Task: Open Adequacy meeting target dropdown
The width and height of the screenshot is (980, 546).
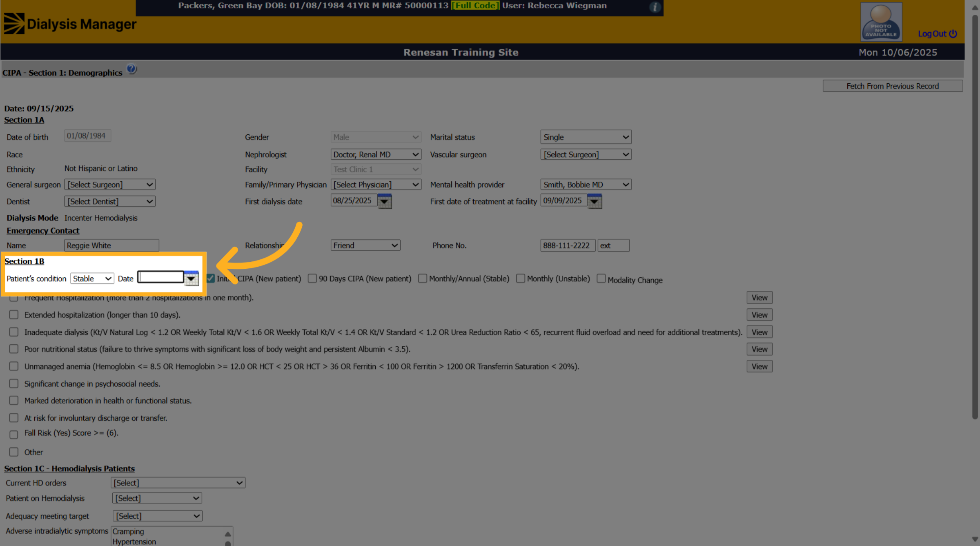Action: click(158, 516)
